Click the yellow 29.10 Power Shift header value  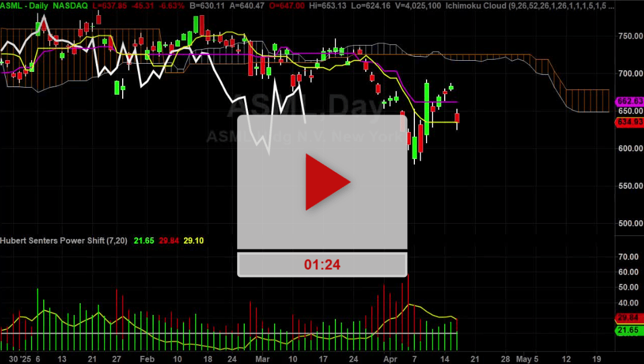tap(193, 241)
